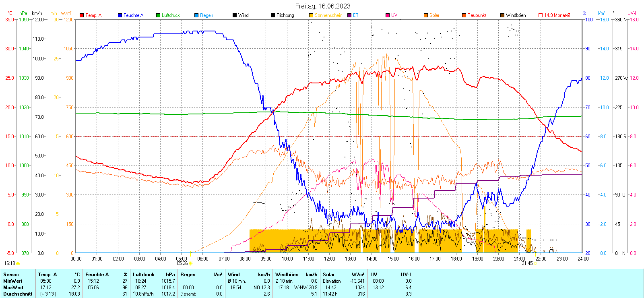Toggle the black Wind legend box

tap(235, 15)
